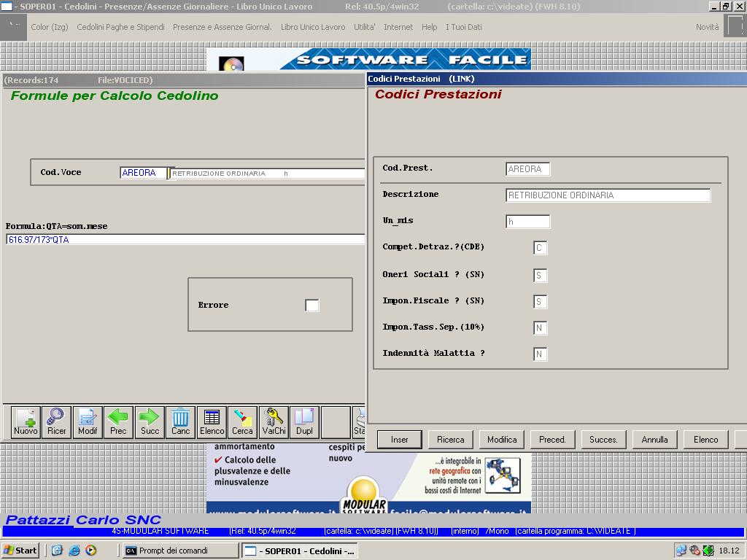This screenshot has width=747, height=560.
Task: Open the Color (Izg) menu
Action: tap(50, 27)
